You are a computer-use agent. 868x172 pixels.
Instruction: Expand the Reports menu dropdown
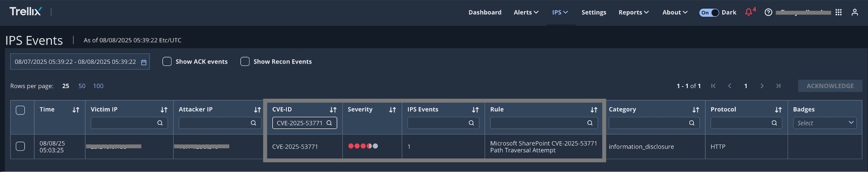pos(634,12)
